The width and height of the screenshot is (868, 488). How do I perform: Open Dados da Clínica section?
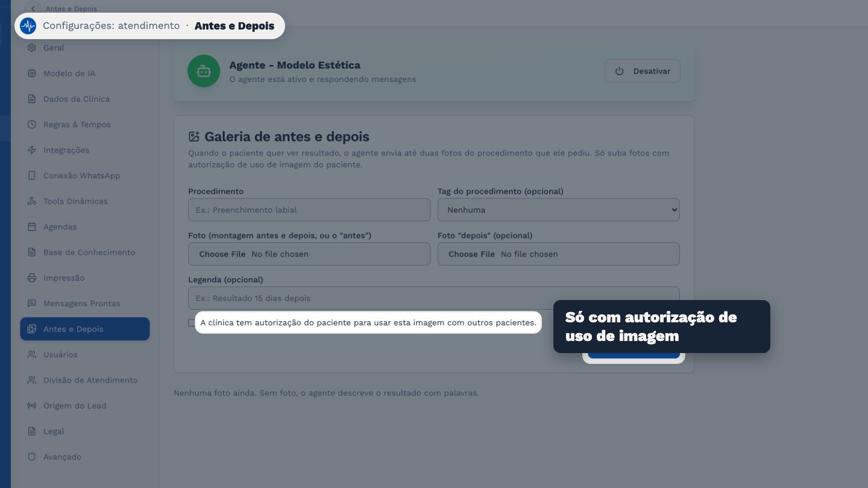(85, 99)
